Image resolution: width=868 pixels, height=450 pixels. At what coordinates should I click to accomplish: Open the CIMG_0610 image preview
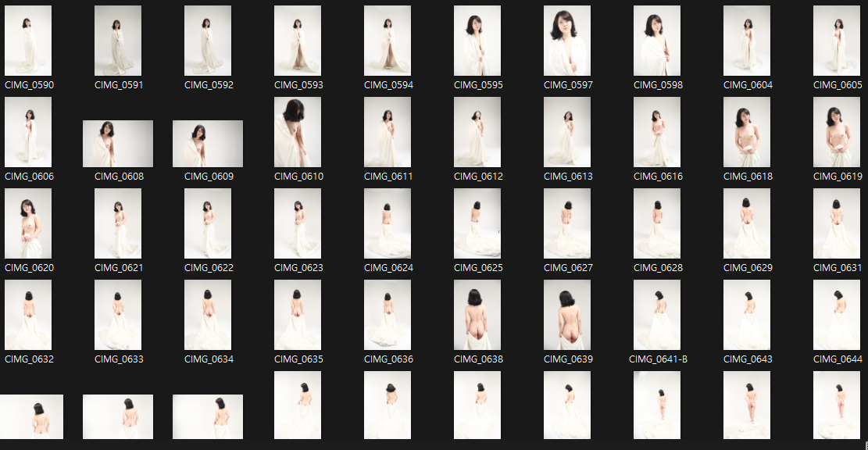point(298,132)
